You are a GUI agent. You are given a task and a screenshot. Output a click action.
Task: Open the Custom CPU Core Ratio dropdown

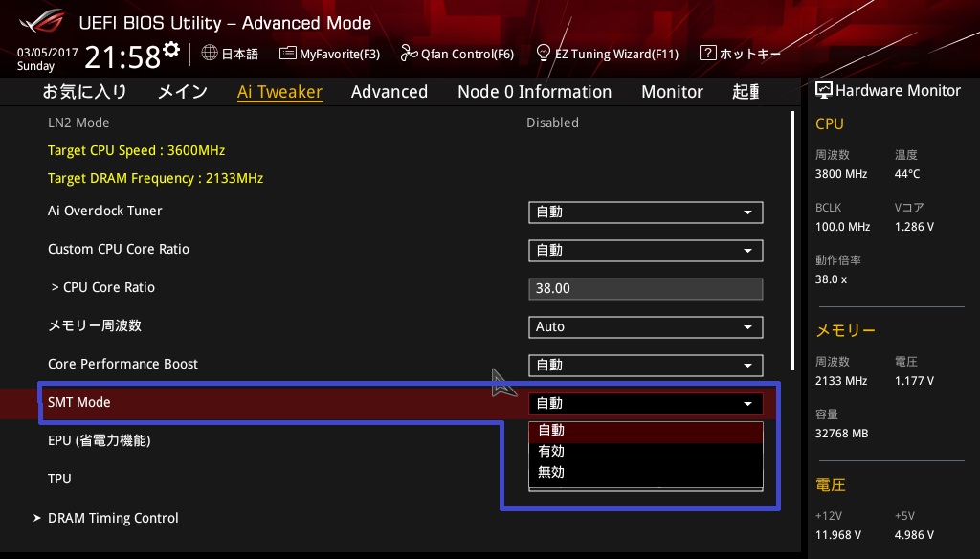[646, 251]
